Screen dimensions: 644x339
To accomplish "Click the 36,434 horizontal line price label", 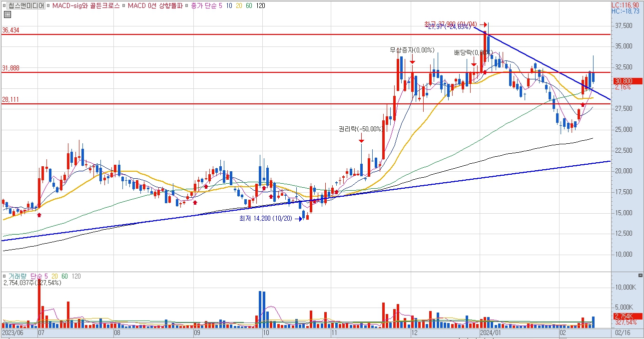I will coord(10,30).
